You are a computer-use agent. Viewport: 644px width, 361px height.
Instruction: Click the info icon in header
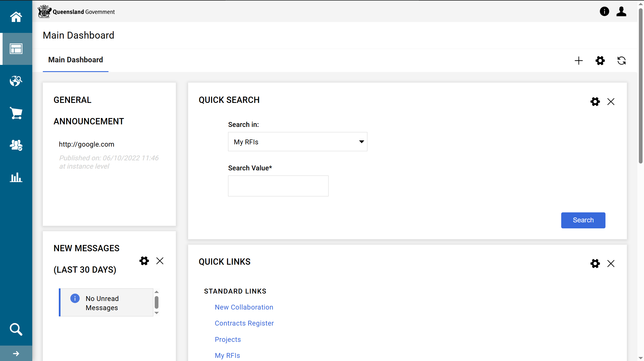[x=604, y=11]
